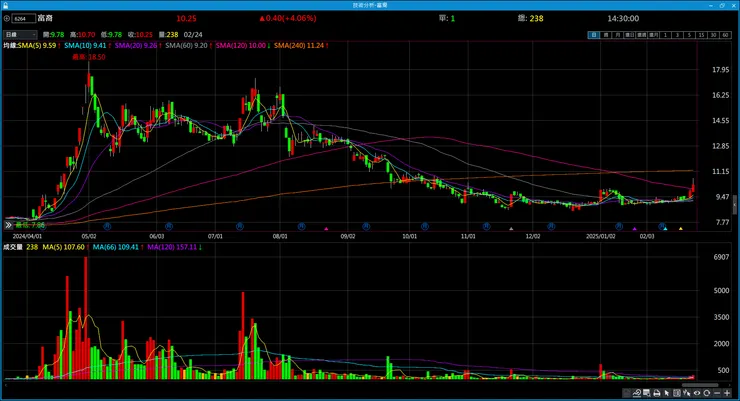Screen dimensions: 740x401
Task: Toggle the eye visibility icon in bottom toolbar
Action: pos(697,393)
